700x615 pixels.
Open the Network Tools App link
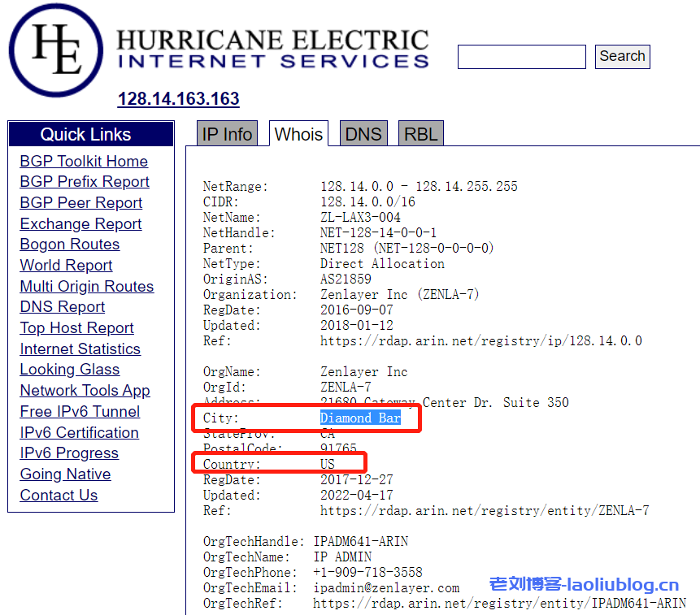tap(85, 391)
